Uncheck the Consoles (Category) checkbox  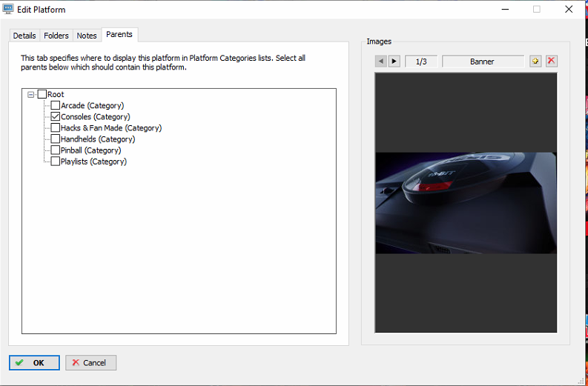point(56,116)
